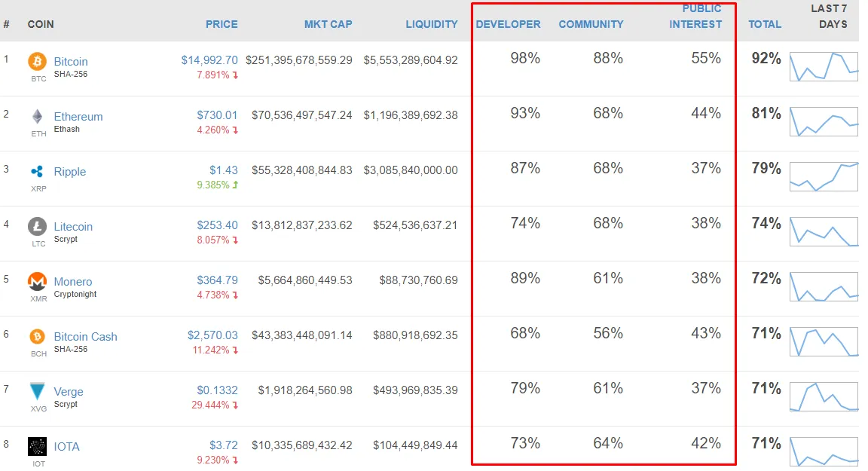Click the Bitcoin Cash logo icon
868x471 pixels.
tap(37, 336)
